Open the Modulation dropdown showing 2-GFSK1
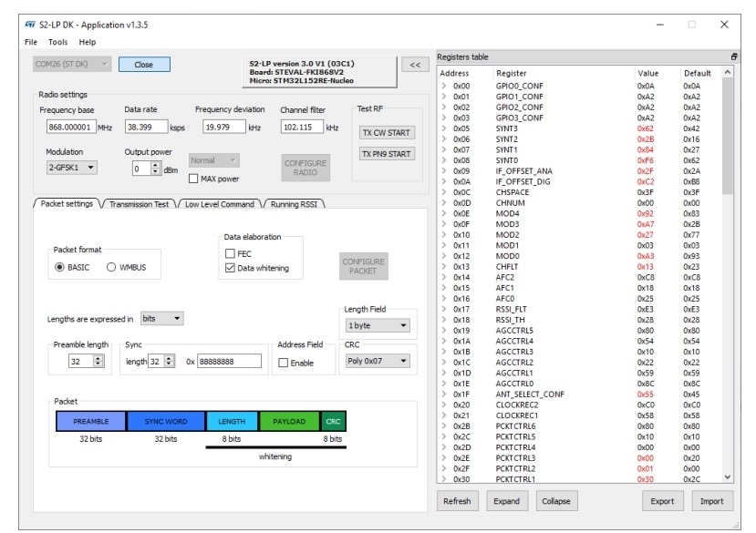The height and width of the screenshot is (533, 756). 71,168
